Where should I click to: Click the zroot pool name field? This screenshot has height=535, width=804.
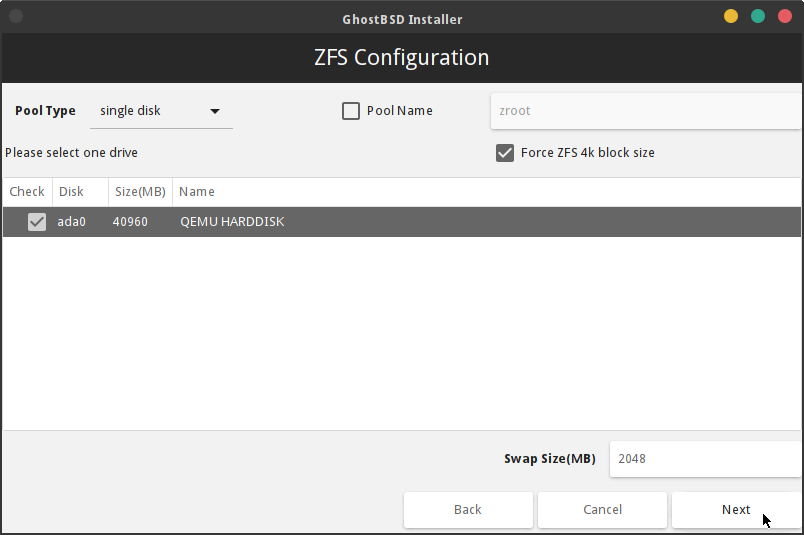click(x=646, y=111)
